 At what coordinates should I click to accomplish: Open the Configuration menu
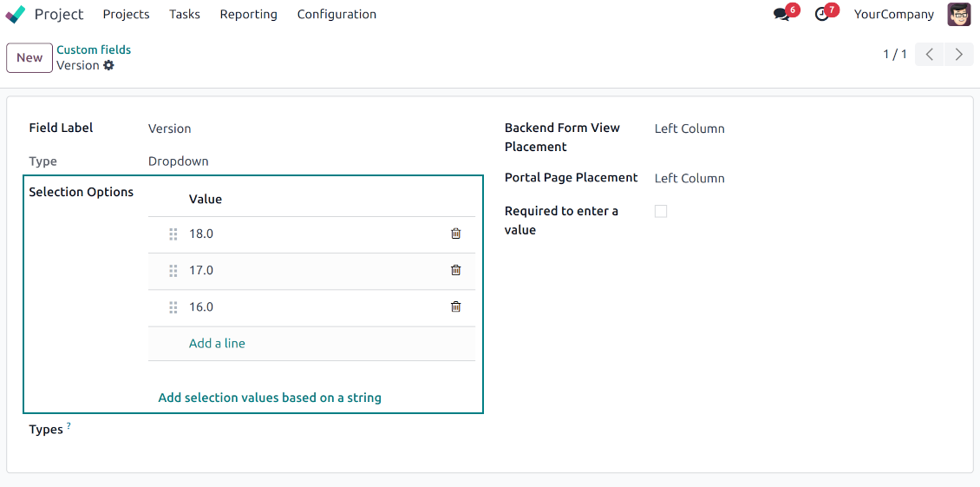[x=336, y=15]
